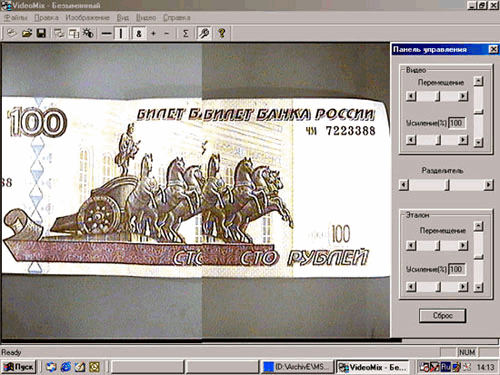
Task: Click the brightness settings sun icon
Action: point(88,33)
